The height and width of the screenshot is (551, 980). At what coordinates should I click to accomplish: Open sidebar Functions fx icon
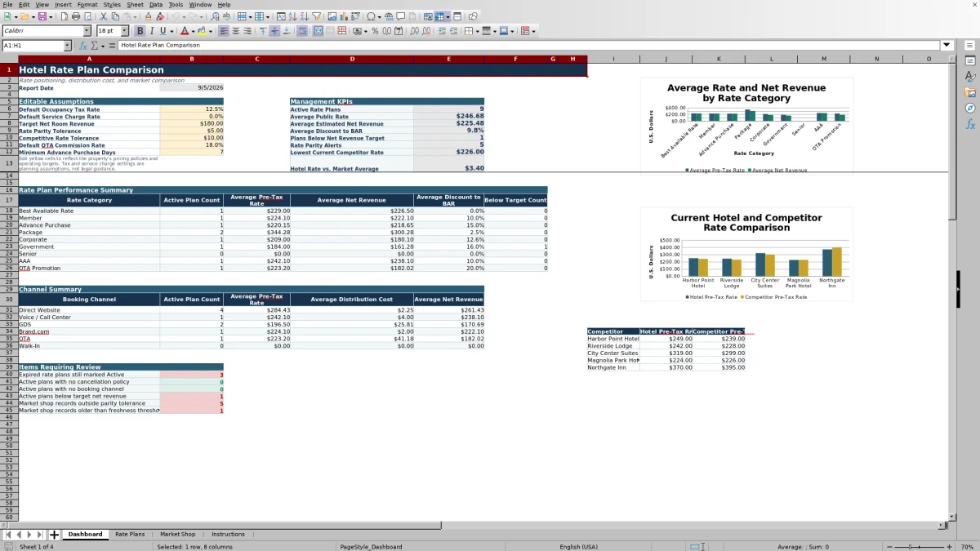[x=970, y=124]
